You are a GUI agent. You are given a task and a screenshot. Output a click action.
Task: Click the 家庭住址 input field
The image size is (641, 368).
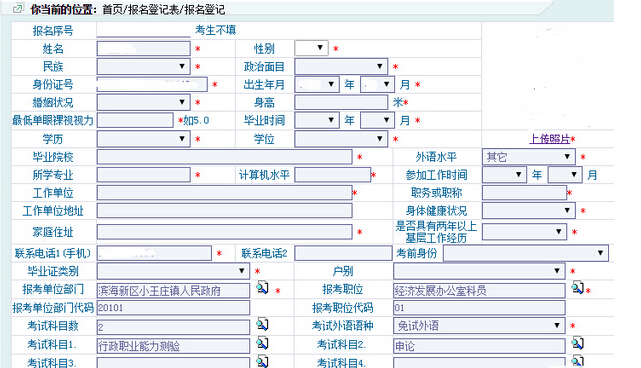pos(224,232)
